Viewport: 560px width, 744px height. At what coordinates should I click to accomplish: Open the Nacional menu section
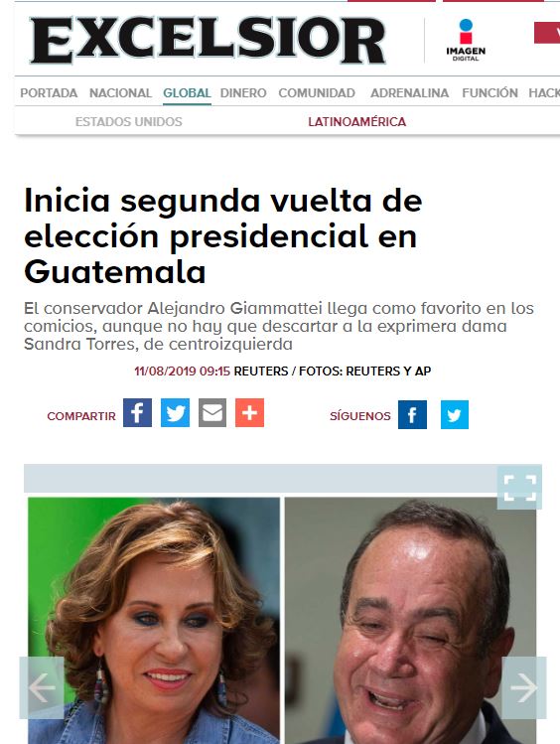click(120, 93)
